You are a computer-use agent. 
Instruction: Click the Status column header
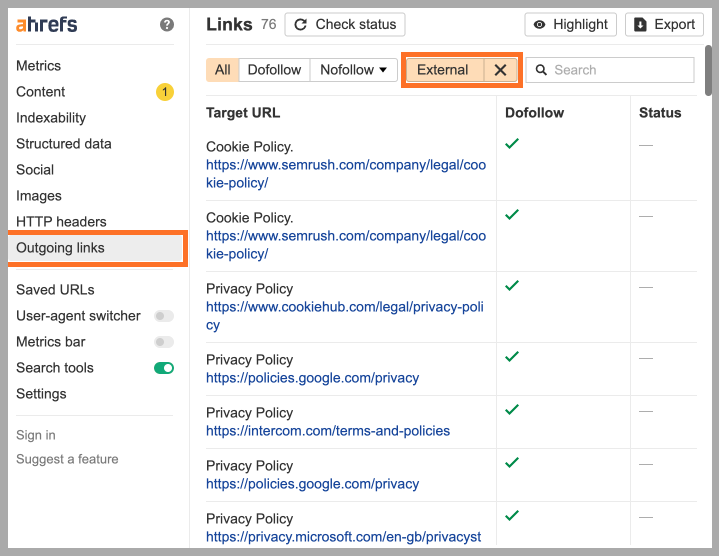coord(660,113)
